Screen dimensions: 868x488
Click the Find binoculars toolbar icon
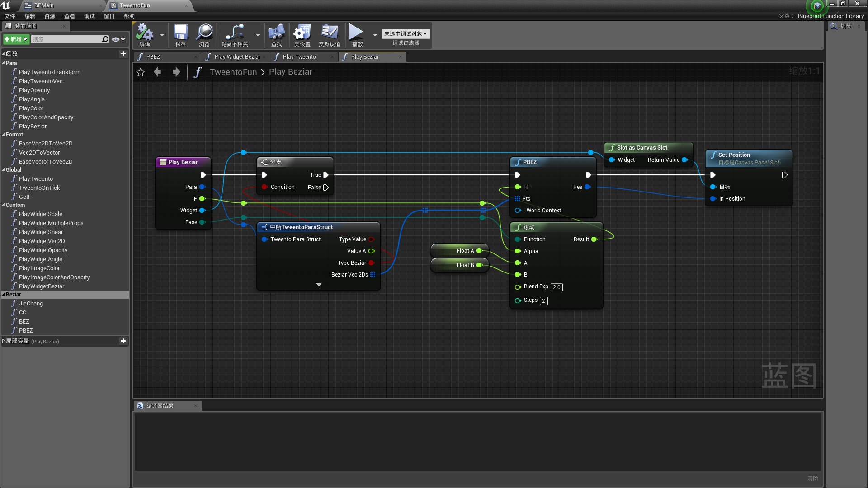(276, 35)
